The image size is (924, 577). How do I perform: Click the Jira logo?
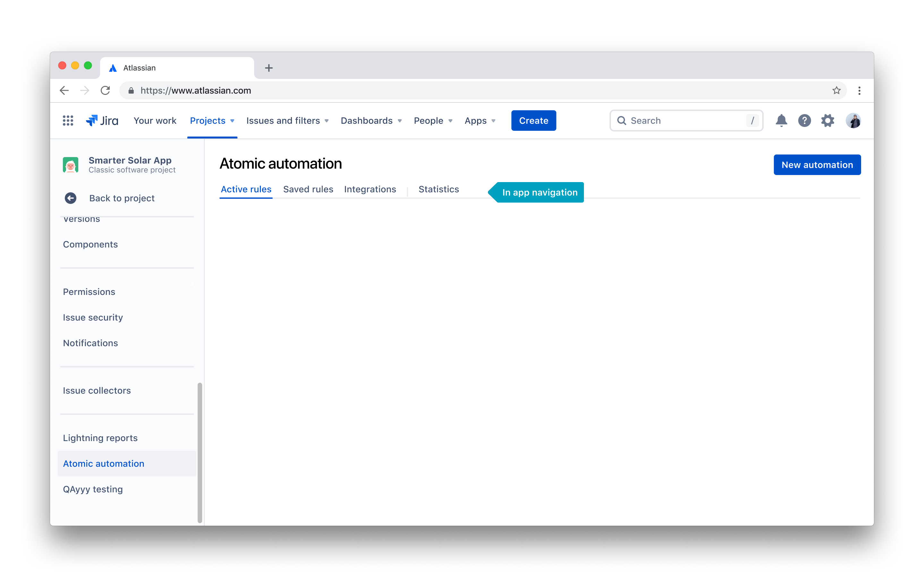click(x=102, y=121)
